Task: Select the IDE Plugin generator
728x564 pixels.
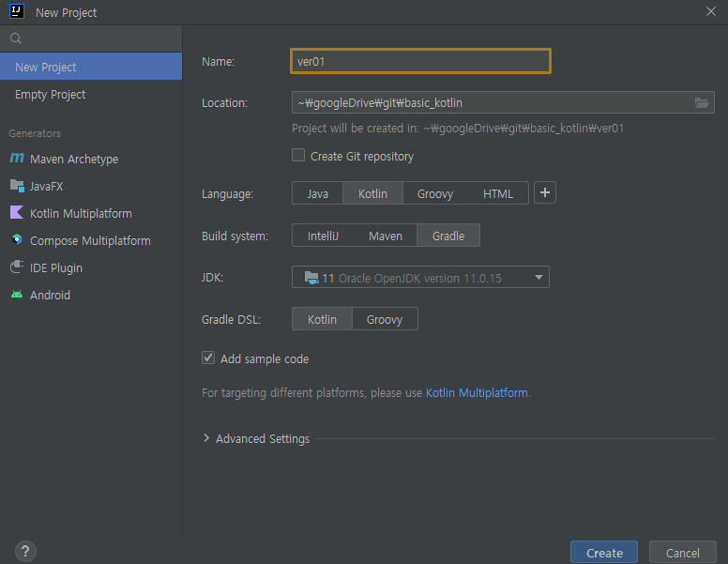Action: coord(91,268)
